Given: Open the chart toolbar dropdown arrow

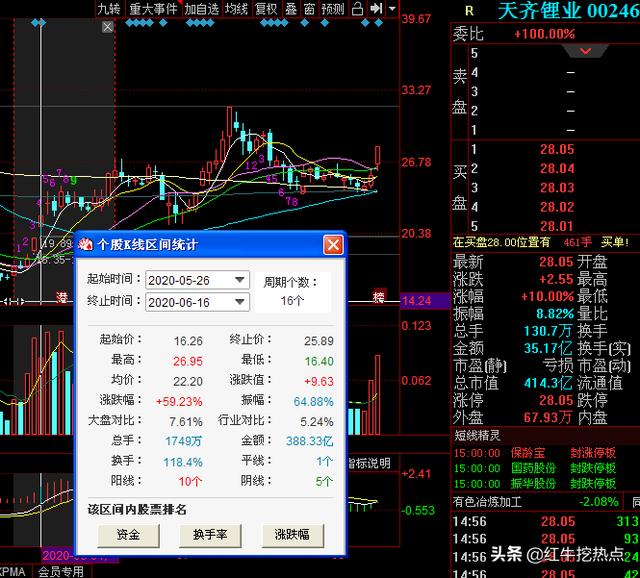Looking at the screenshot, I should (x=392, y=9).
